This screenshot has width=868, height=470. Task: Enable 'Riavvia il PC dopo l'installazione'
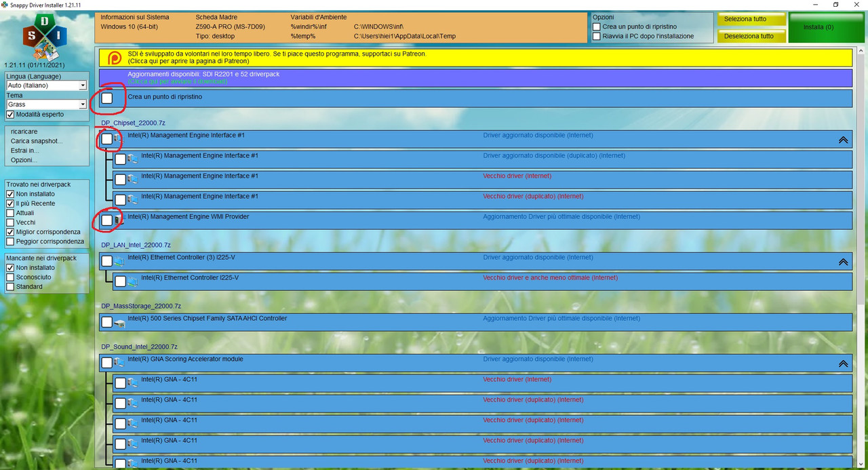[596, 36]
